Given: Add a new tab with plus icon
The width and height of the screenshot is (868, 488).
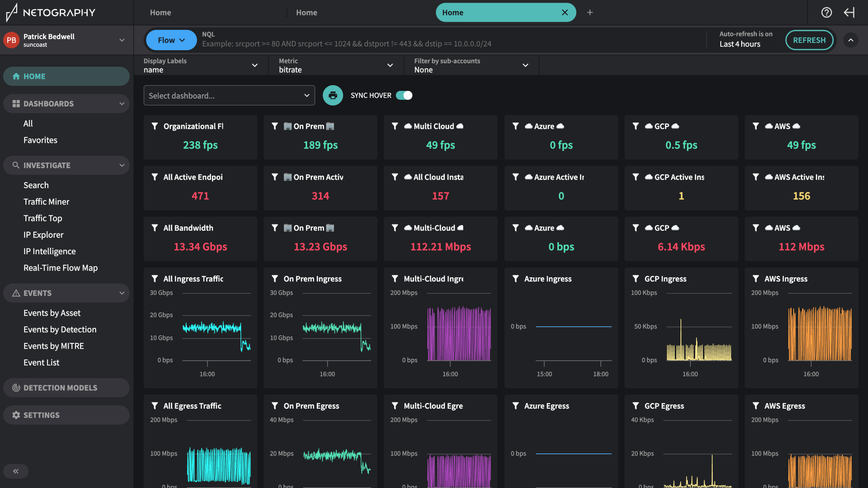Looking at the screenshot, I should [590, 13].
